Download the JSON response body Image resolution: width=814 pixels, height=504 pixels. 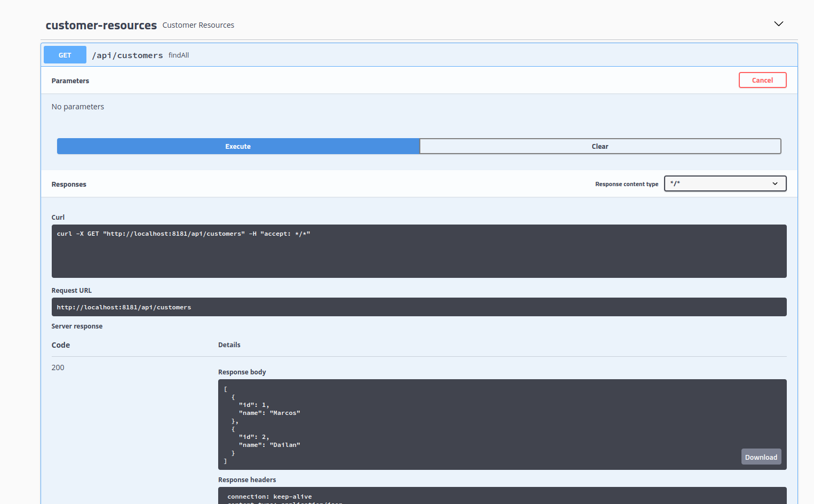[x=761, y=457]
